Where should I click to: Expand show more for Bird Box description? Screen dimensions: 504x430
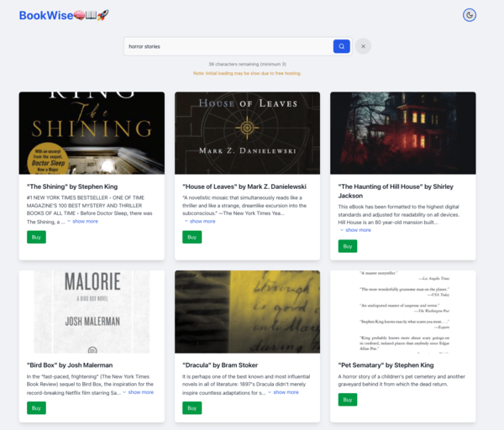(x=139, y=392)
